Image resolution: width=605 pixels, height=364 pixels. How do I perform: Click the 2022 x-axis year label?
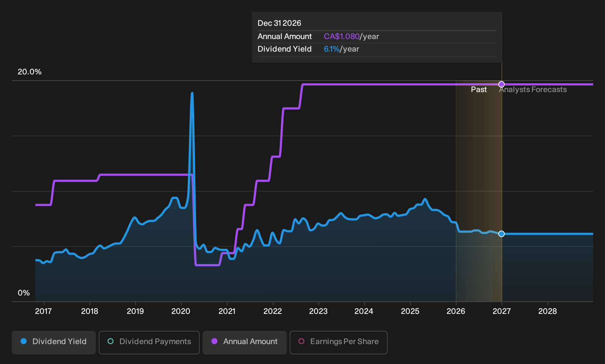point(273,311)
